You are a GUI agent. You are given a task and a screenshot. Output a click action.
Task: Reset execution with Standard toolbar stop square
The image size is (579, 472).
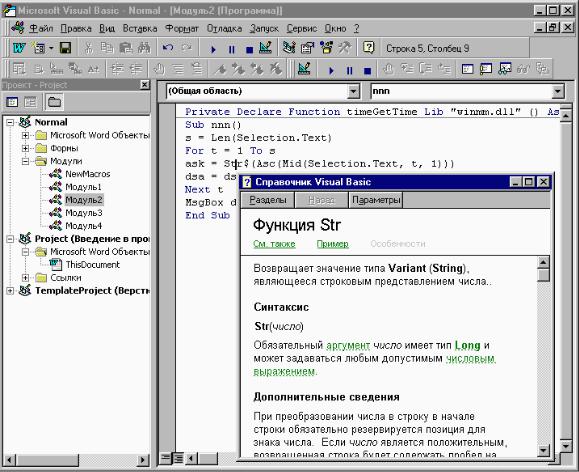[250, 49]
